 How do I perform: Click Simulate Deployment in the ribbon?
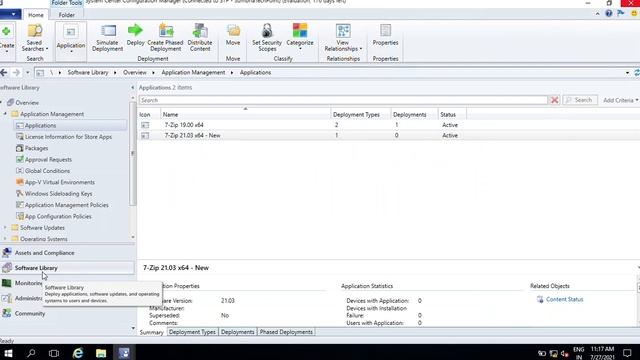point(107,38)
